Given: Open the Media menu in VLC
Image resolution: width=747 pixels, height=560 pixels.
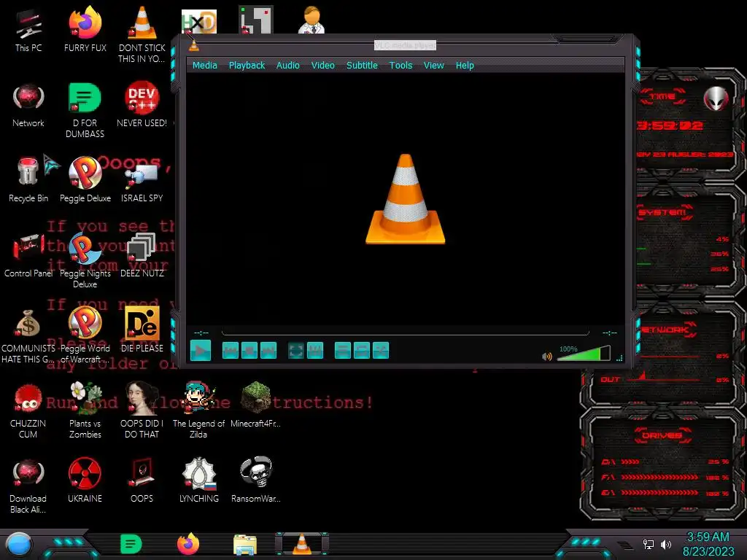Looking at the screenshot, I should tap(204, 65).
